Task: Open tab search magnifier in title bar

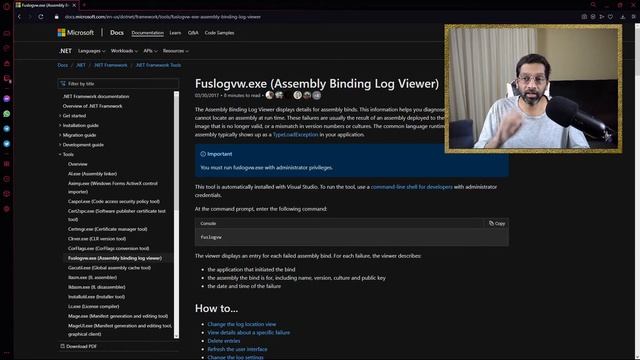Action: click(x=593, y=5)
